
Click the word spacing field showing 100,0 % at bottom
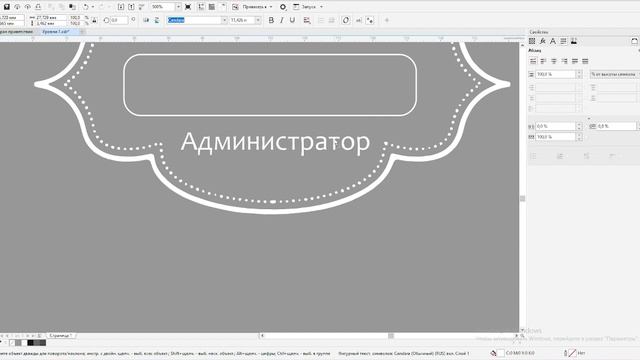pos(556,137)
